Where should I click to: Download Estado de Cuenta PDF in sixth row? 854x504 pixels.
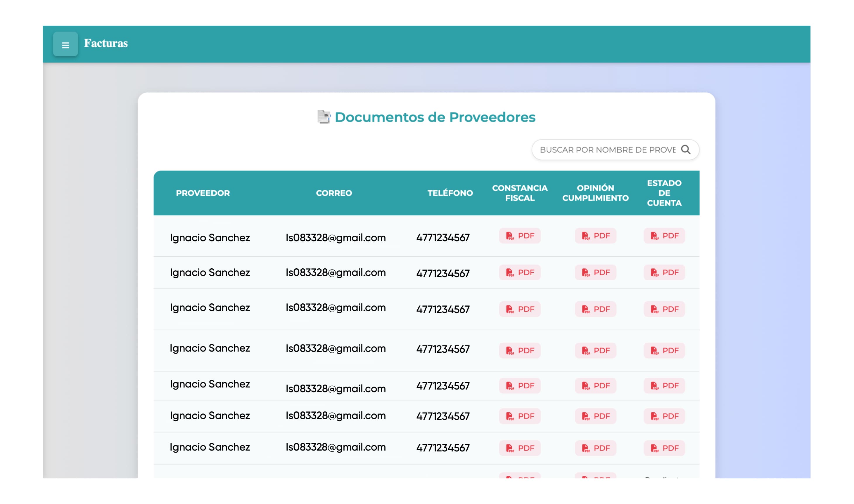pyautogui.click(x=664, y=416)
